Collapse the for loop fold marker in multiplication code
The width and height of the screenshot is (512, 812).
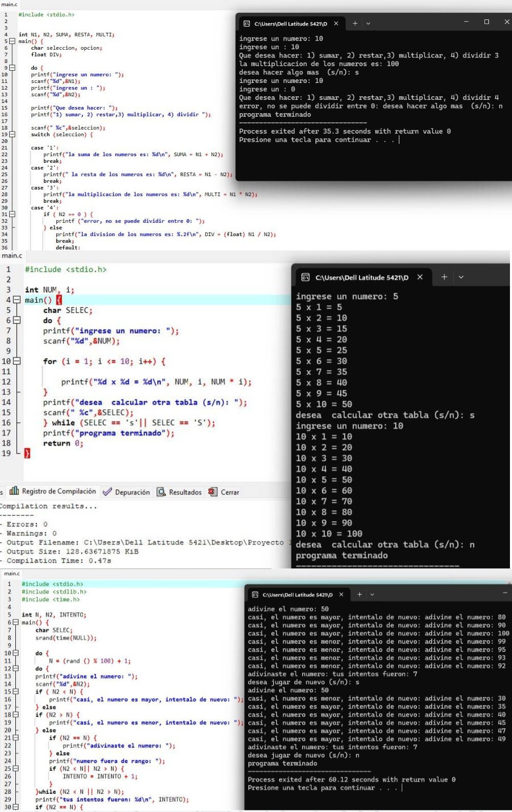[x=17, y=361]
